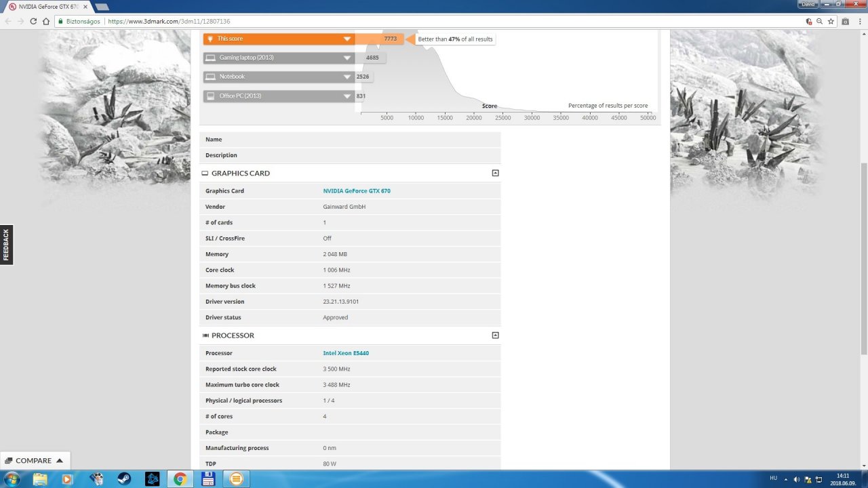Image resolution: width=868 pixels, height=488 pixels.
Task: Click the David profile button
Action: 808,4
